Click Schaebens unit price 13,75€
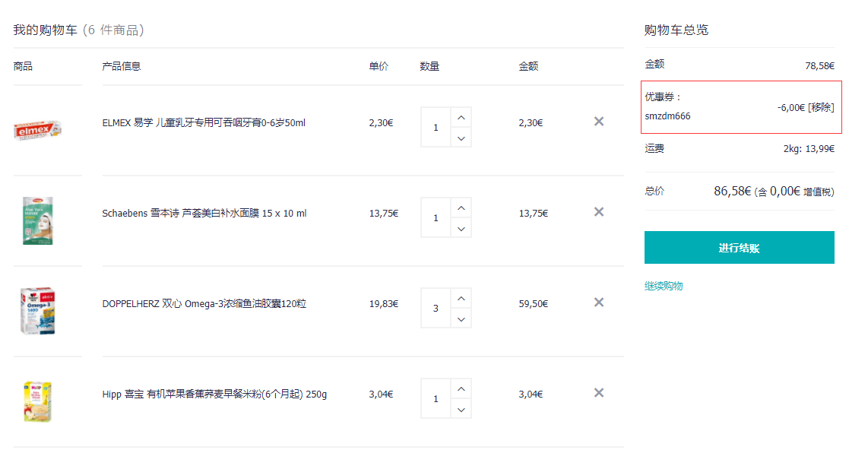868x450 pixels. tap(384, 213)
